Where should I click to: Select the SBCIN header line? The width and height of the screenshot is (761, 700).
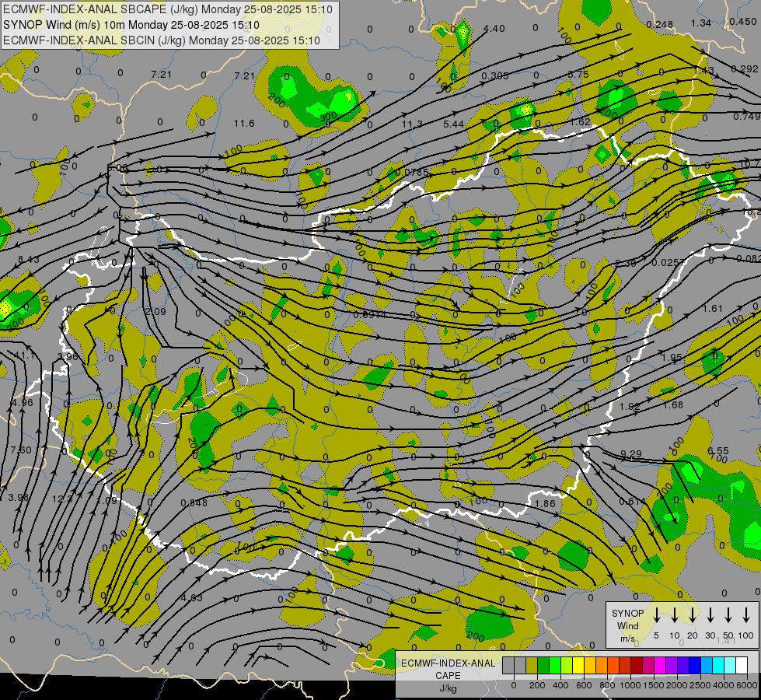click(x=162, y=40)
